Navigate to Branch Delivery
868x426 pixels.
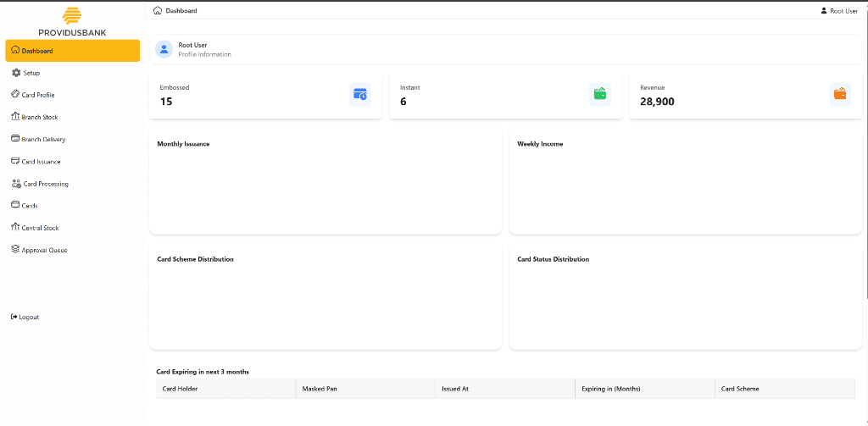73,139
